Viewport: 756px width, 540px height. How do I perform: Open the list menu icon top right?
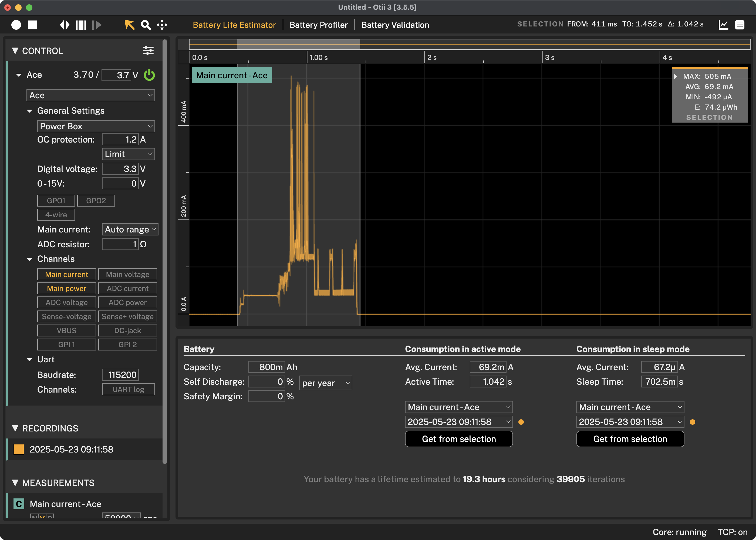[x=740, y=25]
